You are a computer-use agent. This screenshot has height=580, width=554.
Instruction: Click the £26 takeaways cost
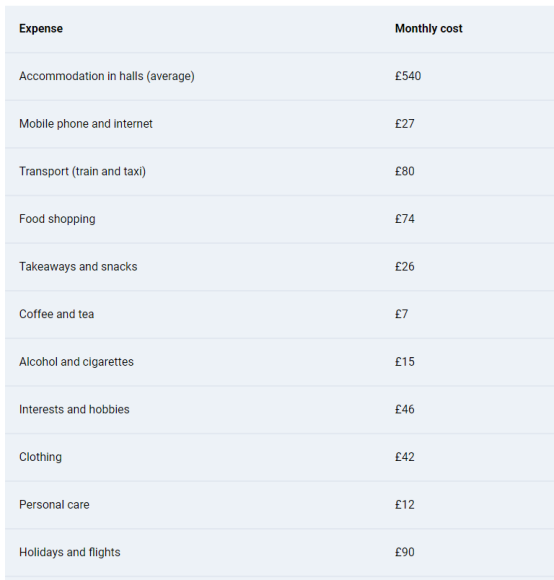click(404, 267)
